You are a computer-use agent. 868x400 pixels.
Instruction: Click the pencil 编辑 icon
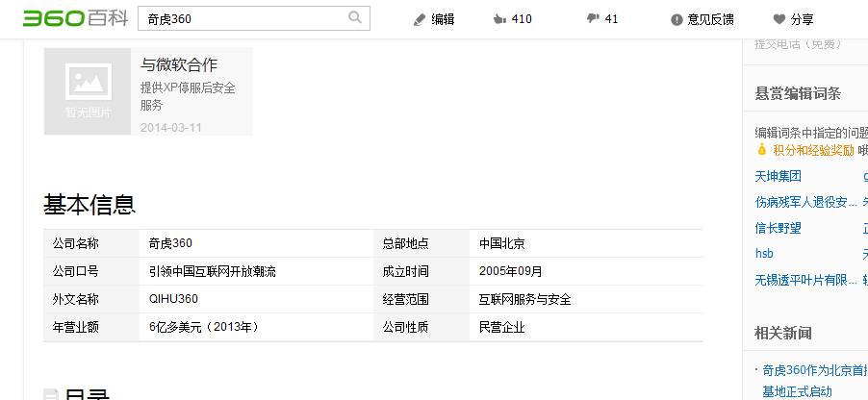tap(419, 19)
